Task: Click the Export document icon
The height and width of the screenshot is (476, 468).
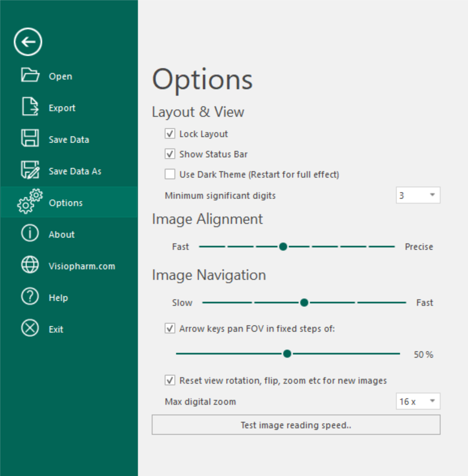Action: 30,106
